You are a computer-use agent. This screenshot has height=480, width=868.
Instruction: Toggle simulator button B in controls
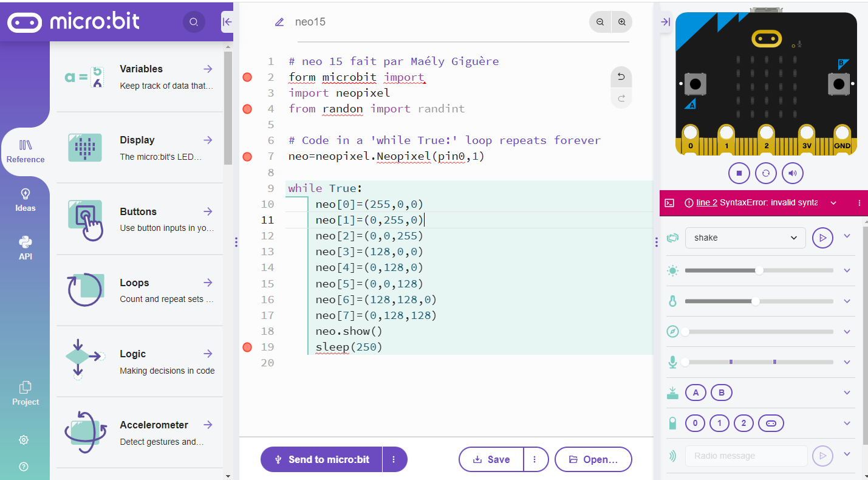tap(722, 393)
